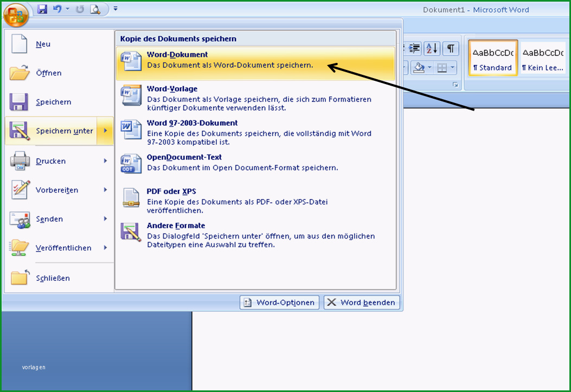Select the Word-Dokument save option title
571x392 pixels.
click(177, 55)
